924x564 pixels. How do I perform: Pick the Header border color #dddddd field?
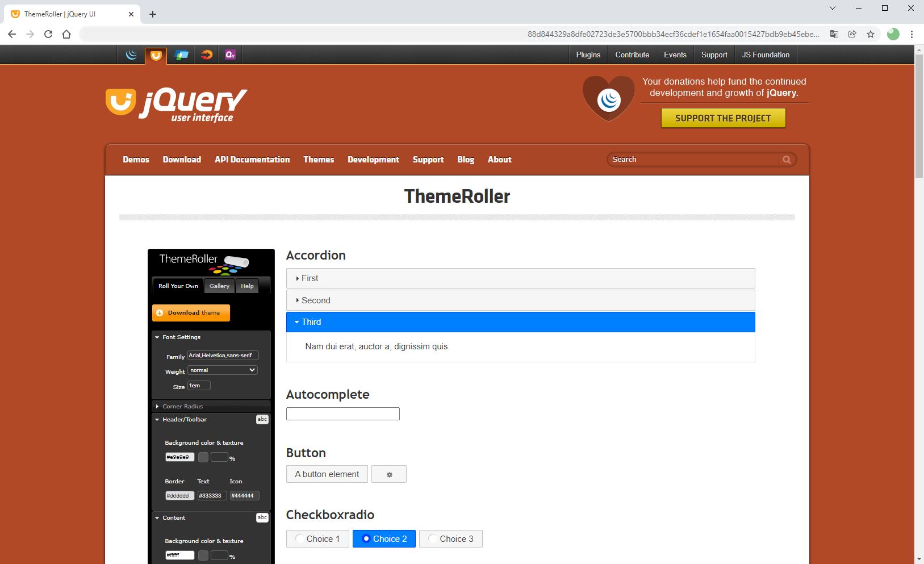pyautogui.click(x=179, y=496)
